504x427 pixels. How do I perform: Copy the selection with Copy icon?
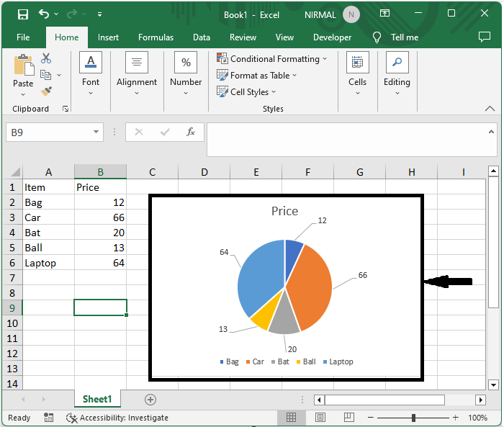(x=45, y=75)
